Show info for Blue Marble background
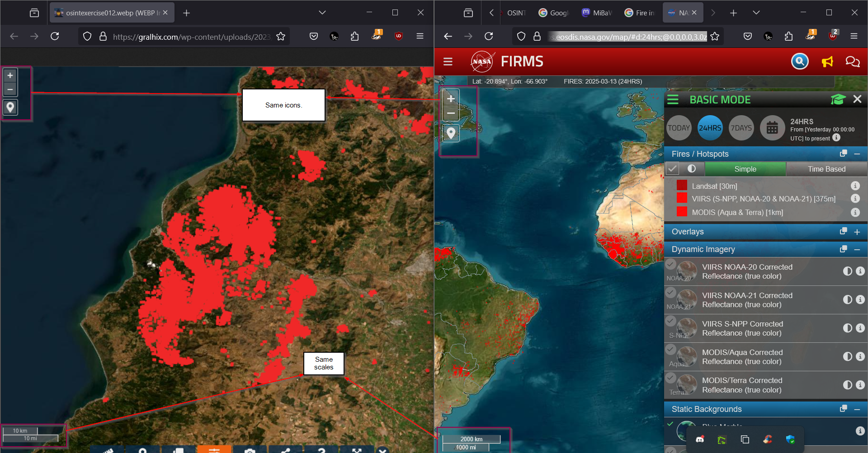The image size is (868, 453). click(860, 431)
